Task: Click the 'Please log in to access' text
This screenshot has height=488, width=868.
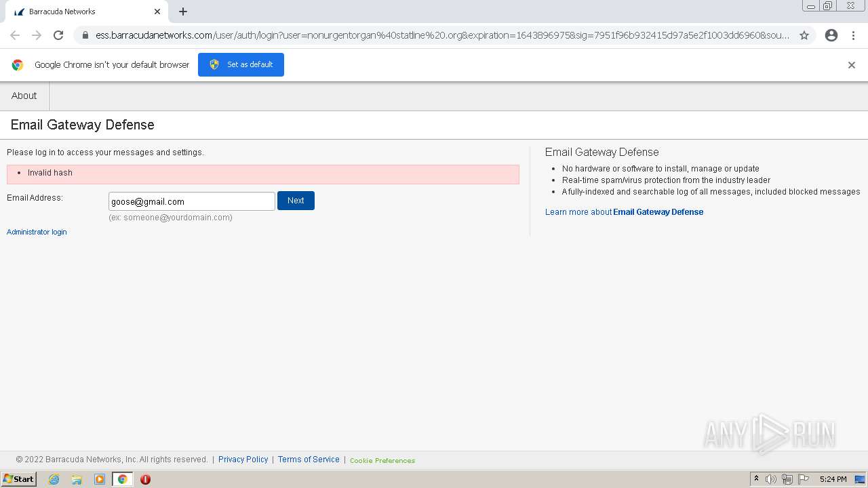Action: pyautogui.click(x=105, y=152)
